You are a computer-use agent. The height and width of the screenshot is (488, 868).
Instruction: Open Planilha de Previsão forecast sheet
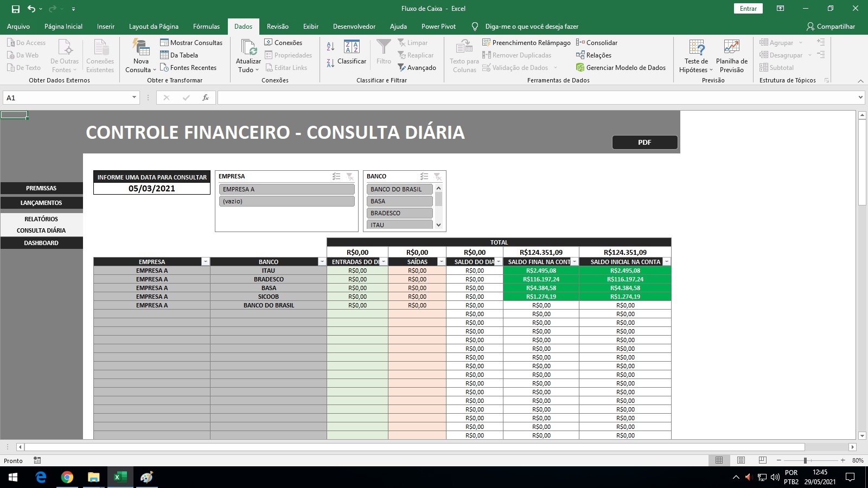click(x=731, y=56)
